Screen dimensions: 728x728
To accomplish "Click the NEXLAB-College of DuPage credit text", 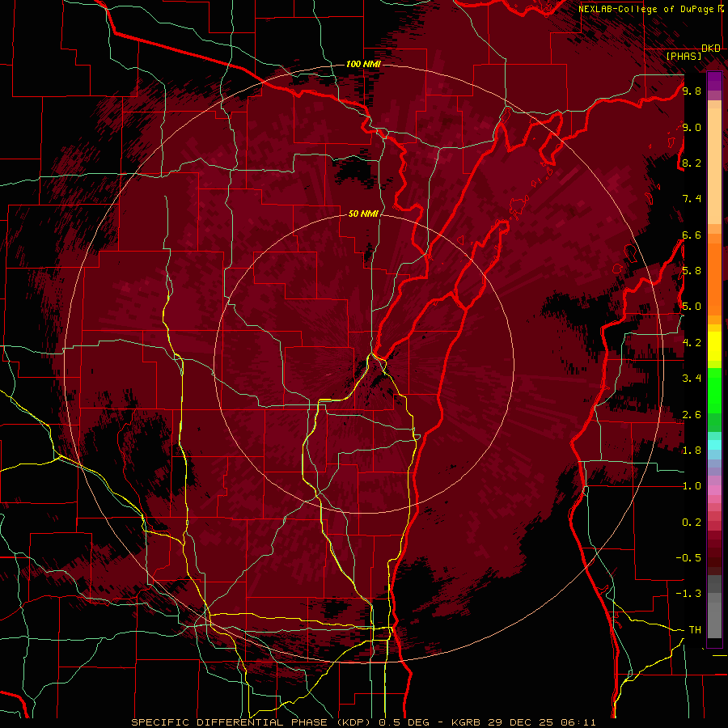I will coord(648,9).
